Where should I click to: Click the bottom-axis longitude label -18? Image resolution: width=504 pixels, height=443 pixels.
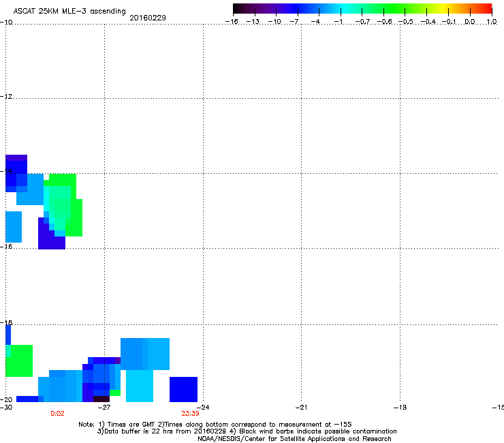point(400,408)
